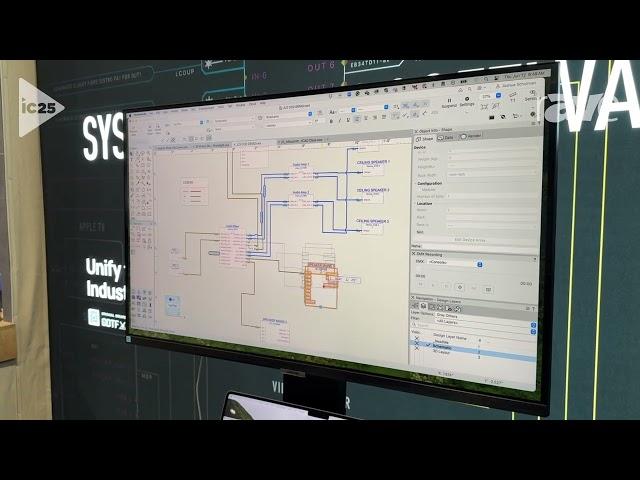Open the Data Recording panel menu arrow

tap(534, 260)
